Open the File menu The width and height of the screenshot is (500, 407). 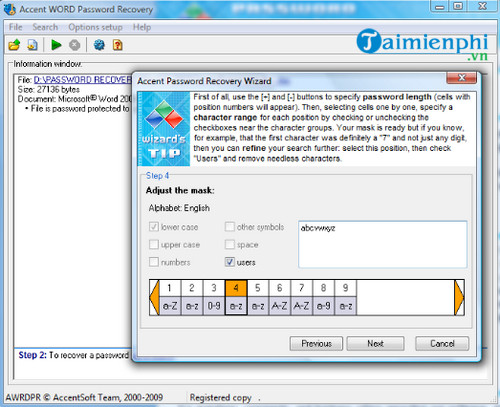[16, 27]
